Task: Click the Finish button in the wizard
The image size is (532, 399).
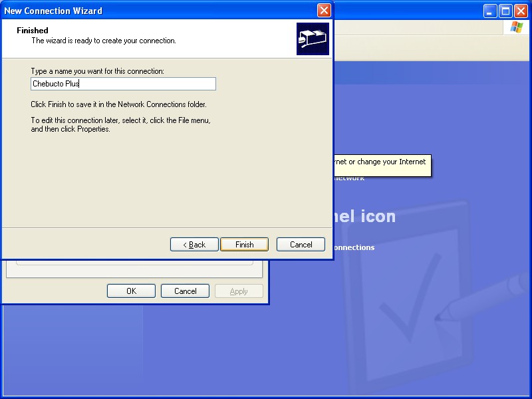Action: click(x=244, y=245)
